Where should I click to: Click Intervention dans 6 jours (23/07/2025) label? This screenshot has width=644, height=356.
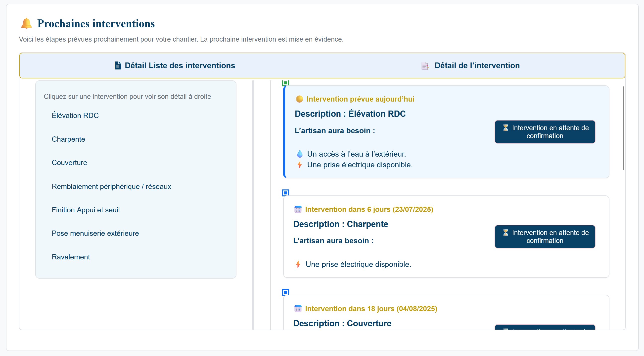(x=369, y=209)
